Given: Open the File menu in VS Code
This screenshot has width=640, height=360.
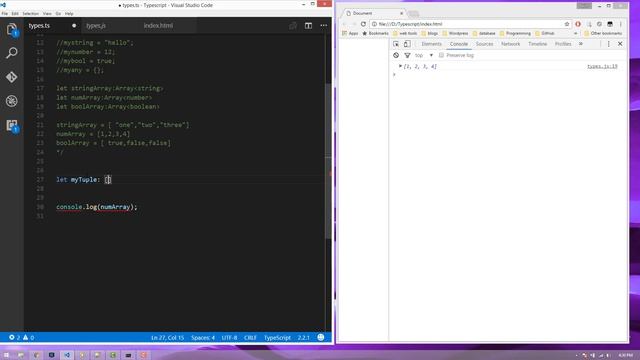Looking at the screenshot, I should click(x=4, y=13).
